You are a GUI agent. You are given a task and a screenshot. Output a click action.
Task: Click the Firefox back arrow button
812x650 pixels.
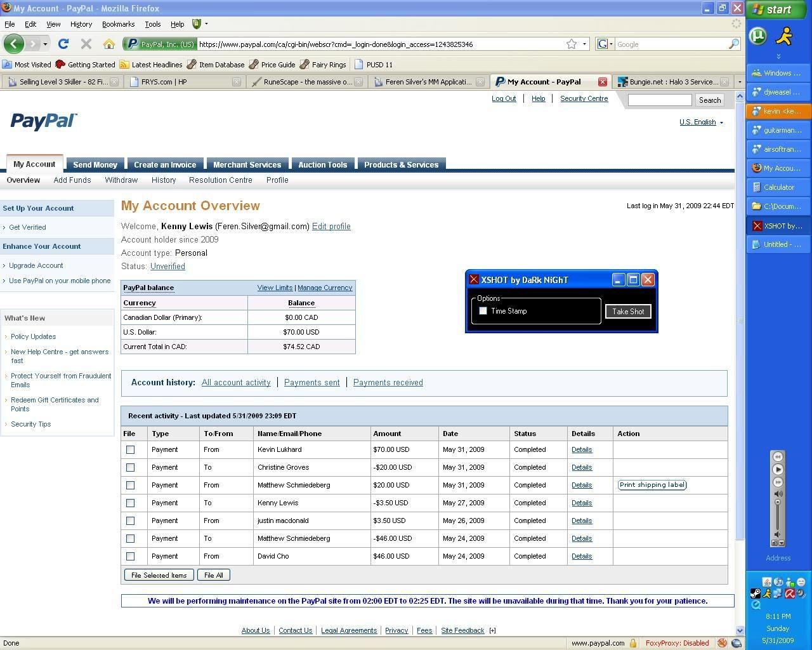pos(13,44)
